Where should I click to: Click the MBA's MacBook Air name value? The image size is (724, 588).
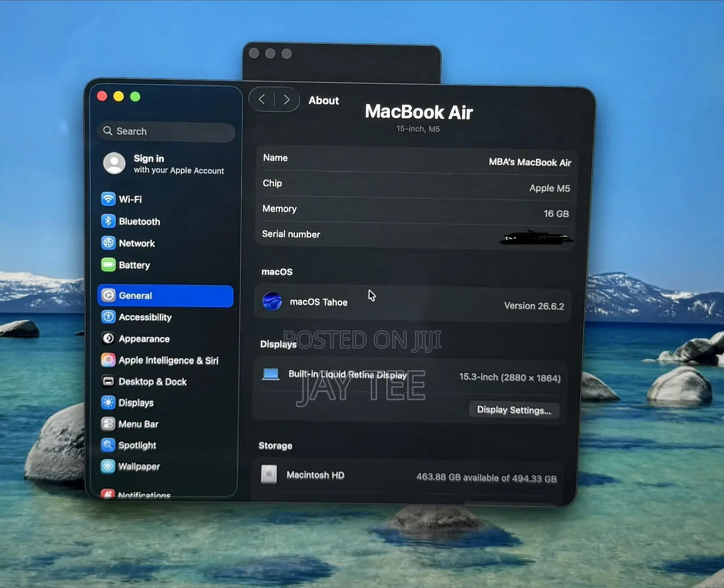[x=530, y=162]
